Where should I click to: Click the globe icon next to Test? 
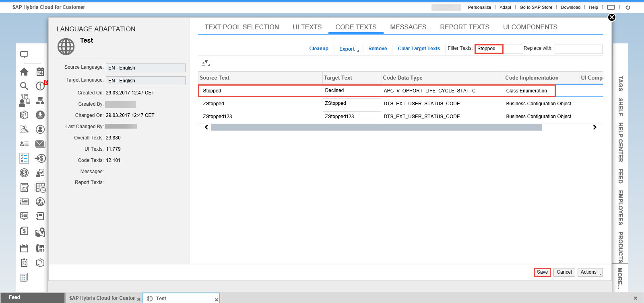pyautogui.click(x=66, y=47)
